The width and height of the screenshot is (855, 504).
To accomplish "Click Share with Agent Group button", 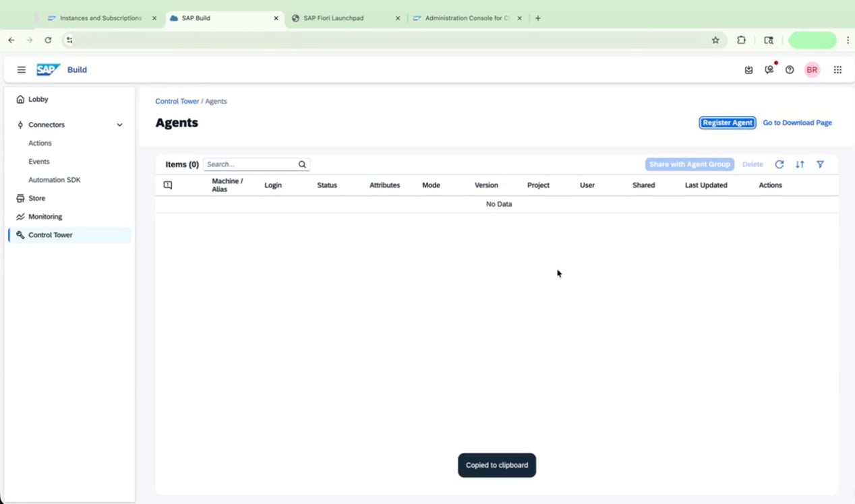I will [689, 164].
